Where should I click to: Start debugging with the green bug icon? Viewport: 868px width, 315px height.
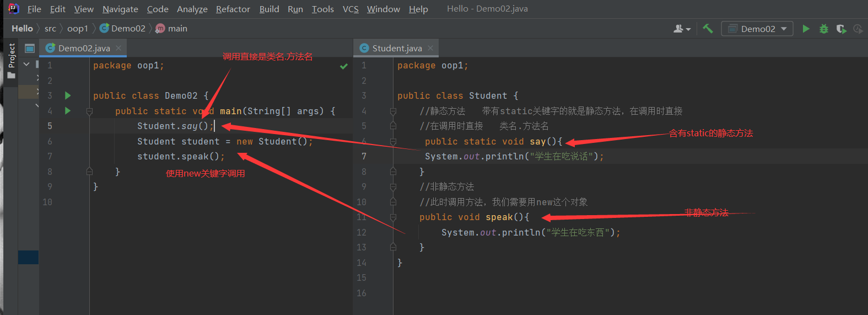[x=823, y=29]
